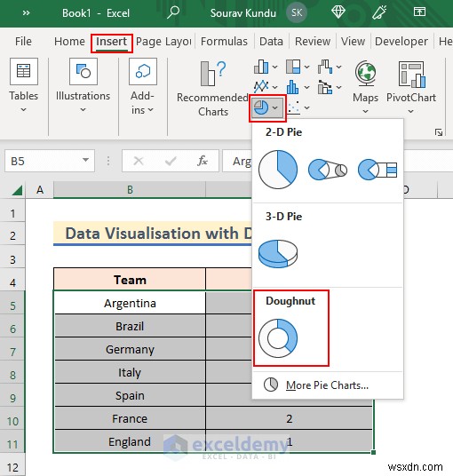453x476 pixels.
Task: Confirm the formula bar entry checkmark
Action: pyautogui.click(x=171, y=161)
